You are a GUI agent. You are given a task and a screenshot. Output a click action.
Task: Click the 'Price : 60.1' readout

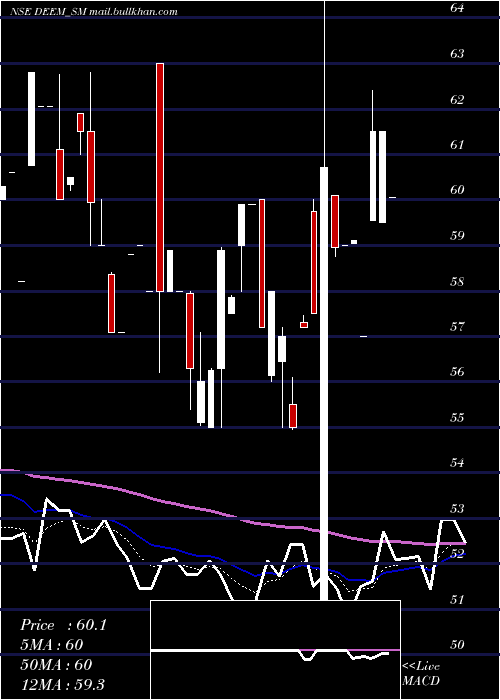click(x=63, y=625)
